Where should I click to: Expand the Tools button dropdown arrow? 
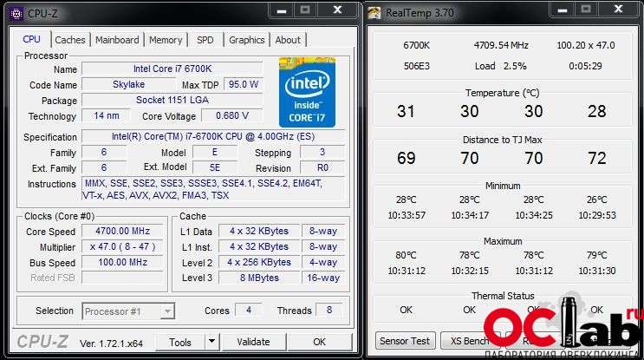tap(211, 342)
